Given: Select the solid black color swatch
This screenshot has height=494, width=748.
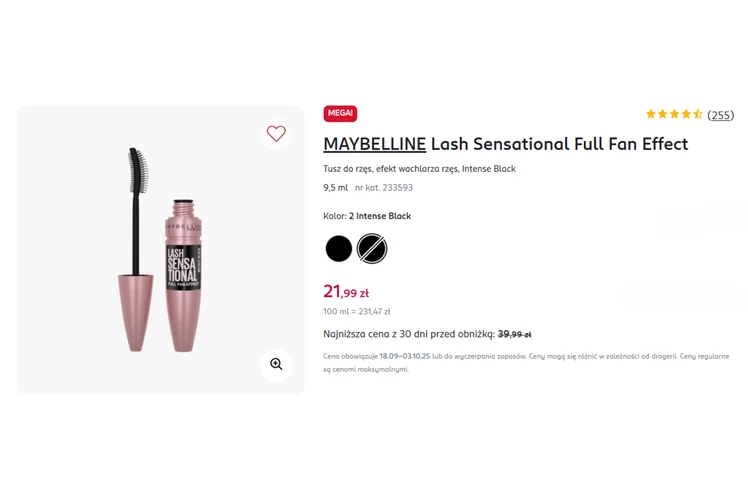Looking at the screenshot, I should [x=339, y=248].
